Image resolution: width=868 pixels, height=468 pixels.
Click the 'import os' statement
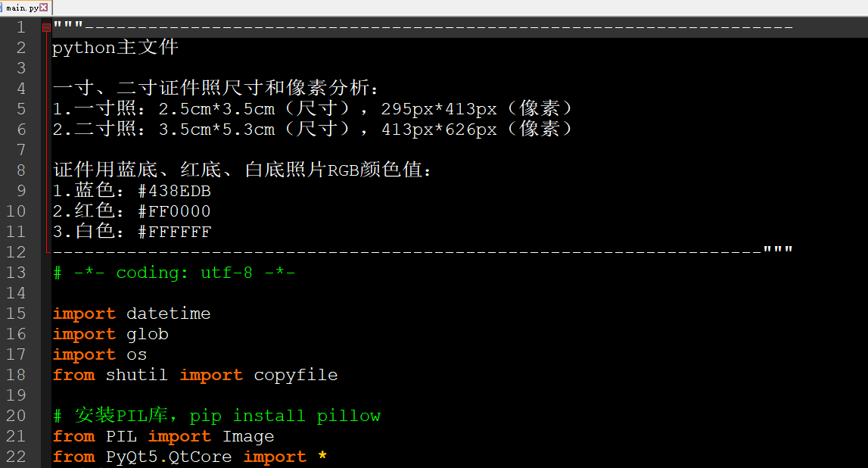coord(100,354)
